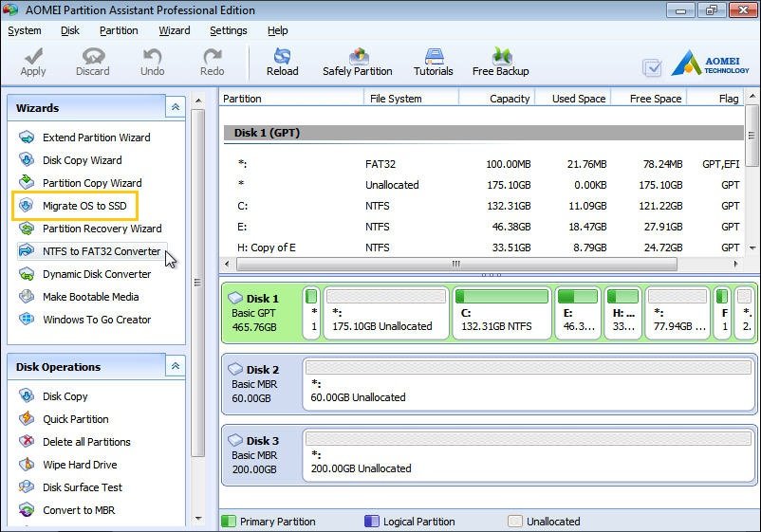
Task: Select the Disk 1 (GPT) header row
Action: (x=483, y=133)
